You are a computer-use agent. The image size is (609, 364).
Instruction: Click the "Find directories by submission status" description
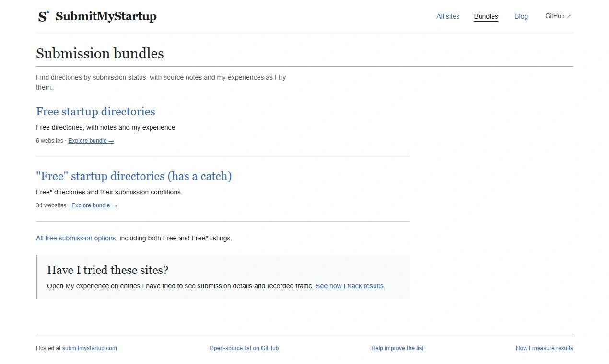coord(161,82)
